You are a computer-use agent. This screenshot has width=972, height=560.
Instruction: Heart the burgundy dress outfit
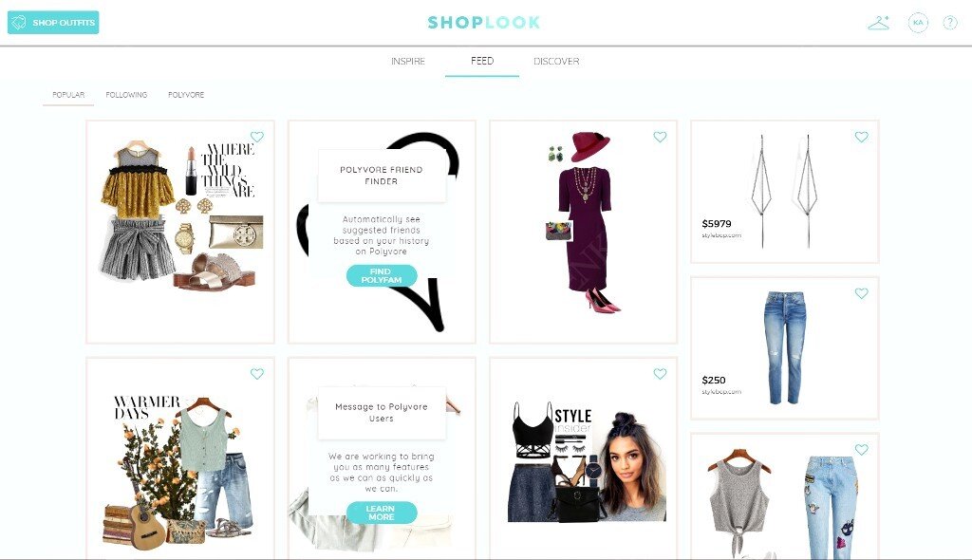tap(661, 137)
